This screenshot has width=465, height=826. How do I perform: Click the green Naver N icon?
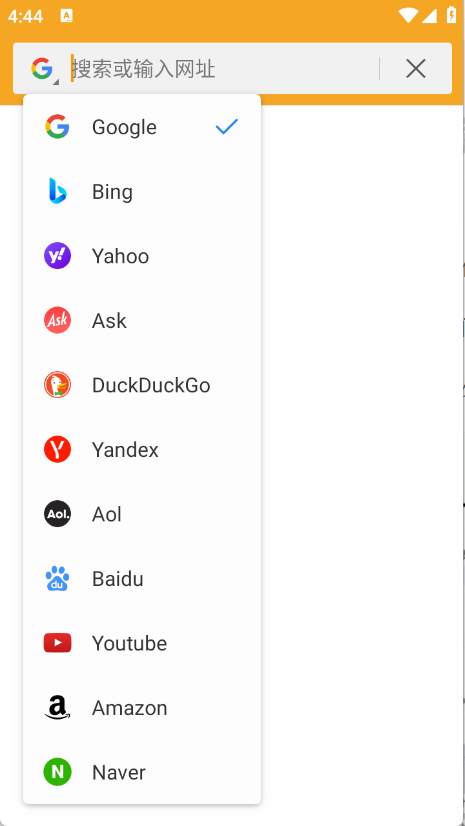[x=57, y=772]
